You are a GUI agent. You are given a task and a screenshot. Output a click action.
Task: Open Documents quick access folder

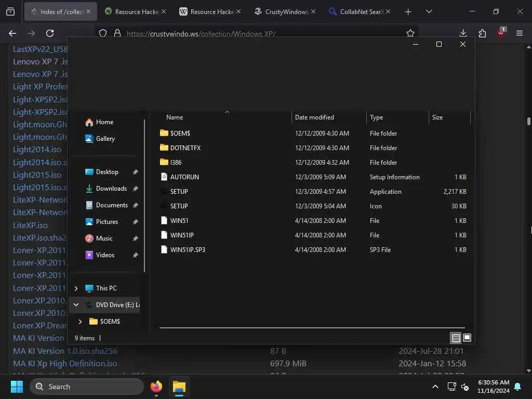tap(107, 205)
